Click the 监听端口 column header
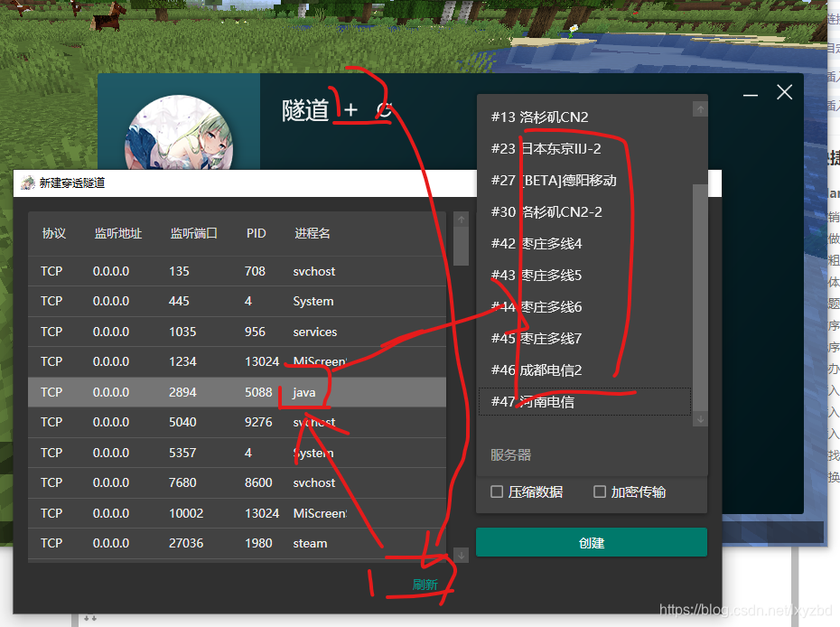The height and width of the screenshot is (627, 840). coord(193,233)
